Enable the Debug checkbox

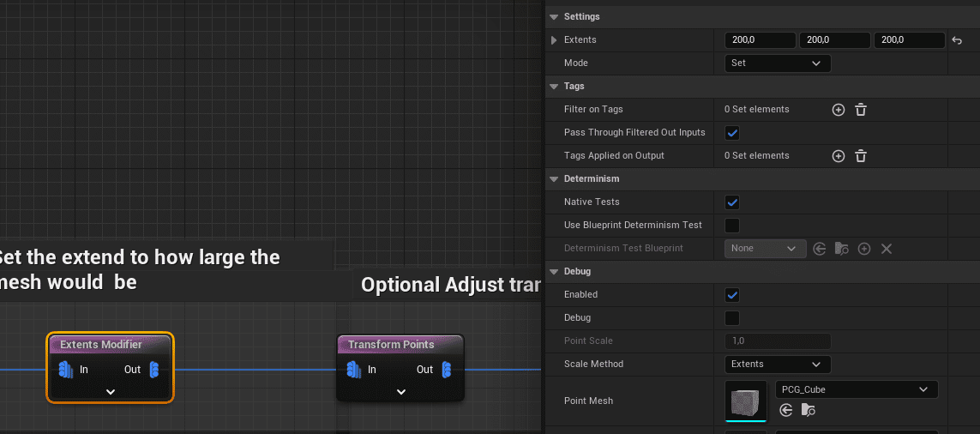732,317
